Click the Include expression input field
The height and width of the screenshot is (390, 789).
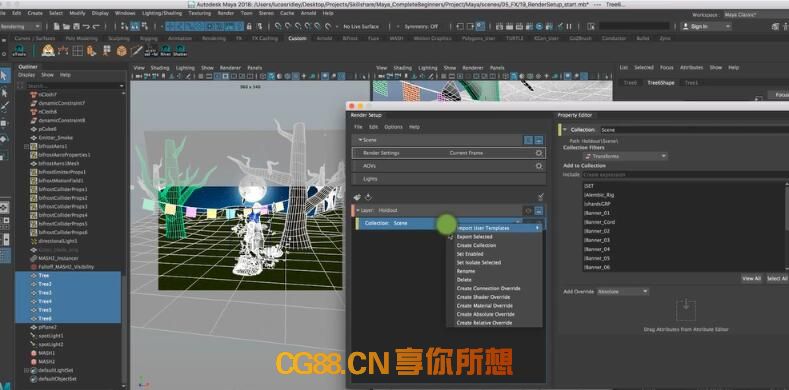click(685, 175)
